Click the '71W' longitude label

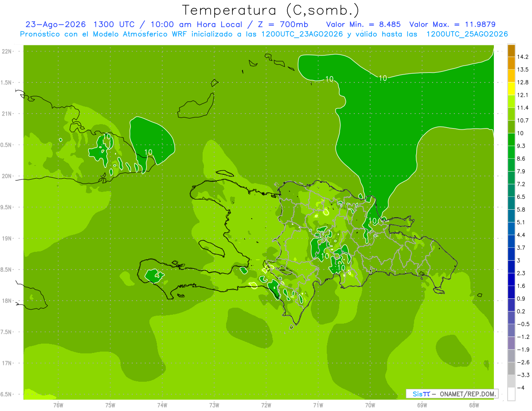(x=318, y=405)
